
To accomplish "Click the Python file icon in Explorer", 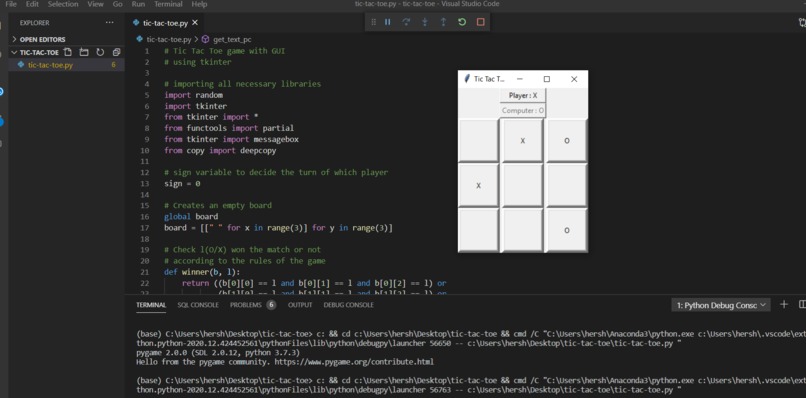I will [x=21, y=65].
